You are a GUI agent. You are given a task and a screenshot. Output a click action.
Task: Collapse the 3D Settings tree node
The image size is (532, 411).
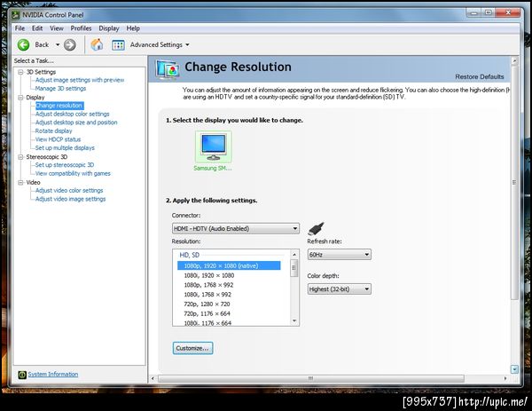(x=20, y=72)
